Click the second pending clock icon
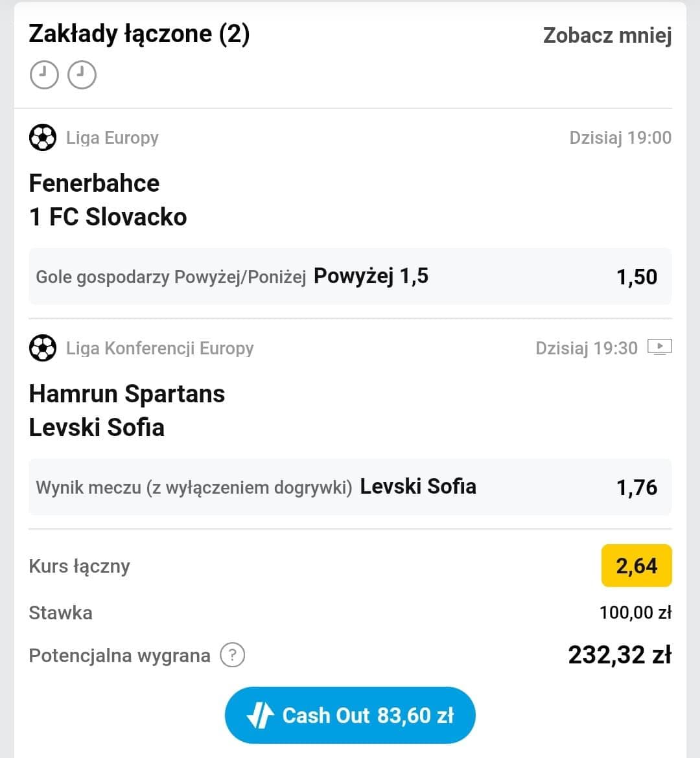The width and height of the screenshot is (700, 758). tap(82, 75)
